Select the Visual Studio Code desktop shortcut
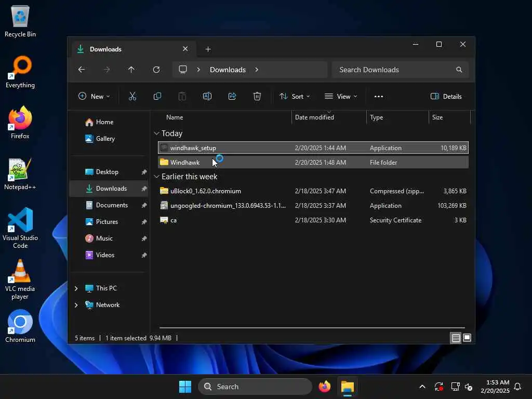The width and height of the screenshot is (532, 399). [x=20, y=228]
